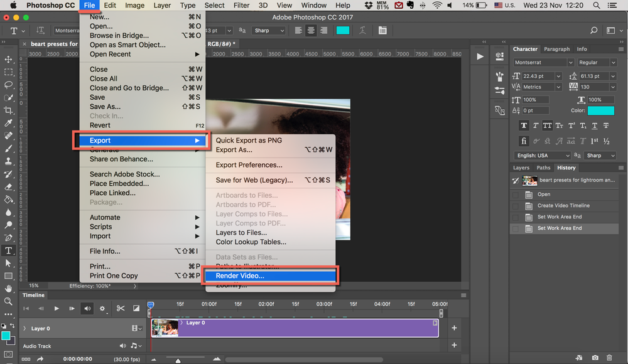This screenshot has width=628, height=364.
Task: Click the actions panel play button
Action: pos(480,56)
